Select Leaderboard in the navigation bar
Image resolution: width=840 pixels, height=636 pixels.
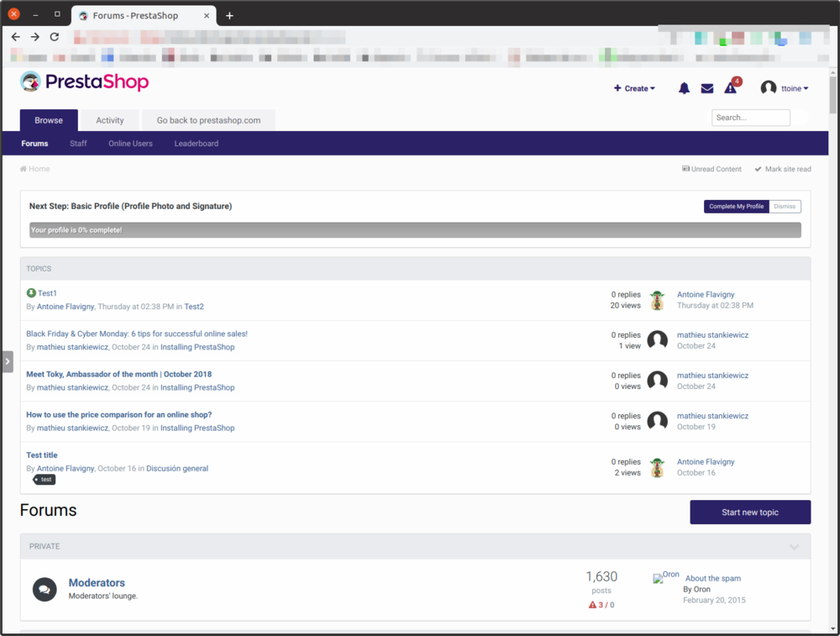196,143
